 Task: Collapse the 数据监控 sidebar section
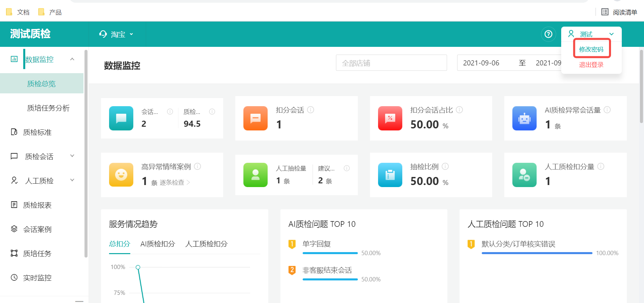(x=72, y=59)
